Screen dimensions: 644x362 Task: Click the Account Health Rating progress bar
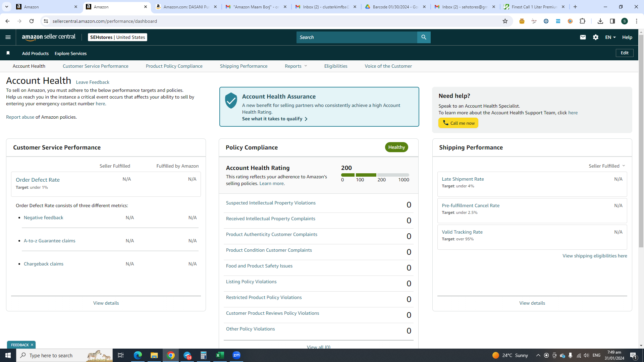pyautogui.click(x=375, y=175)
